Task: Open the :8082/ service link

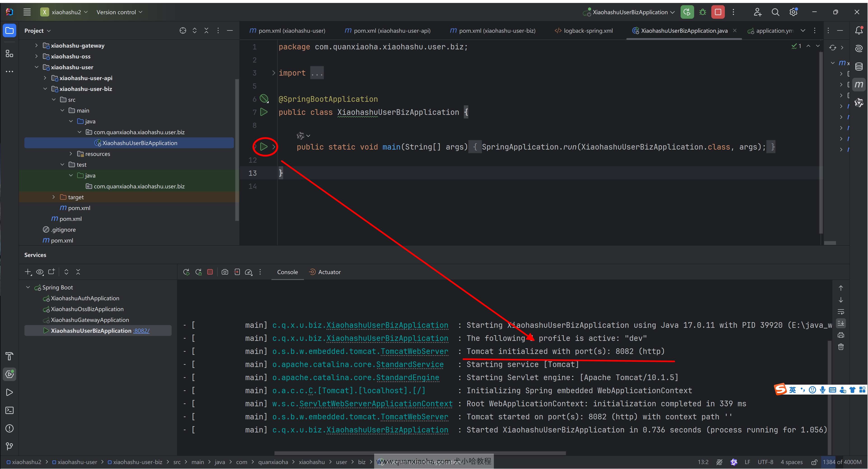Action: (141, 331)
